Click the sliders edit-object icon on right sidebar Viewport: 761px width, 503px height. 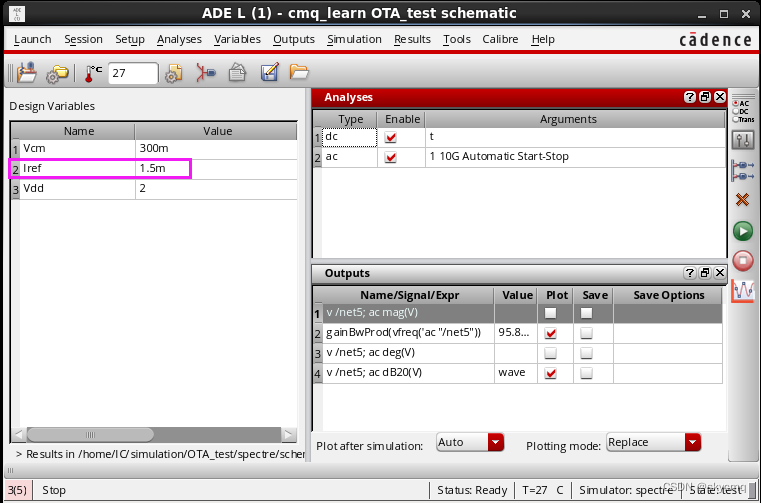pos(743,140)
